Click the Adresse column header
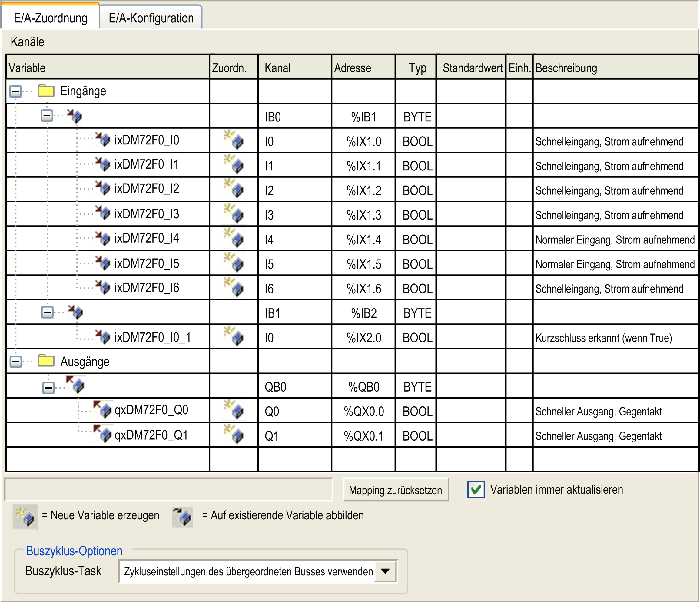The height and width of the screenshot is (602, 700). 363,68
